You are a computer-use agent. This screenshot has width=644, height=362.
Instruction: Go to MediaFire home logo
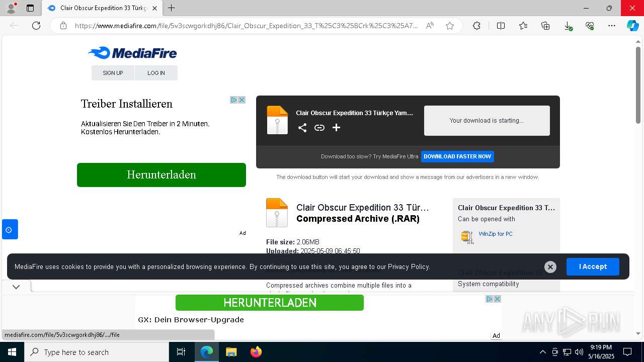132,53
